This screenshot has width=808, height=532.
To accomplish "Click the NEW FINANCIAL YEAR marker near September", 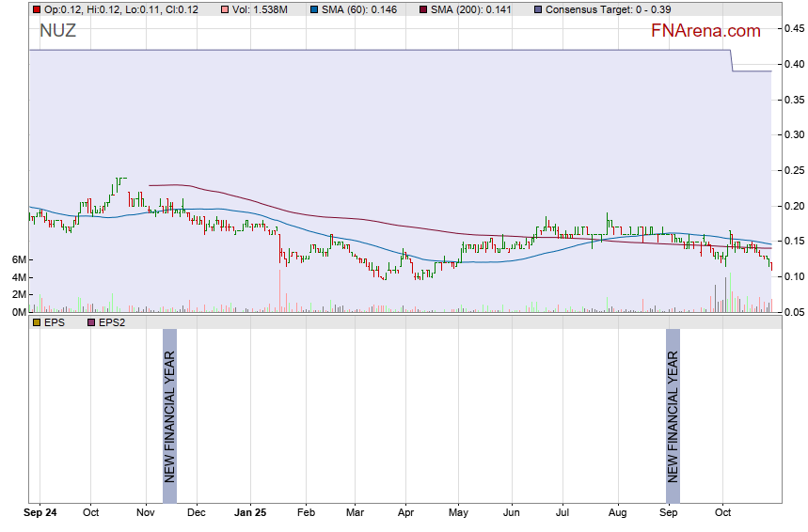I will tap(673, 406).
